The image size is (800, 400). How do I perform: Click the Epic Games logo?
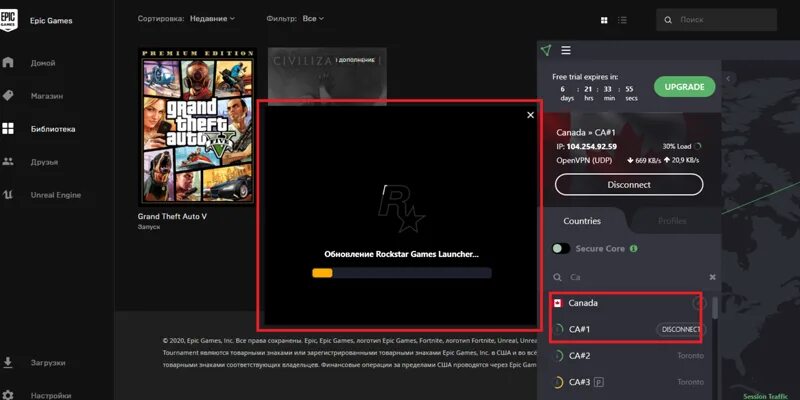coord(8,19)
